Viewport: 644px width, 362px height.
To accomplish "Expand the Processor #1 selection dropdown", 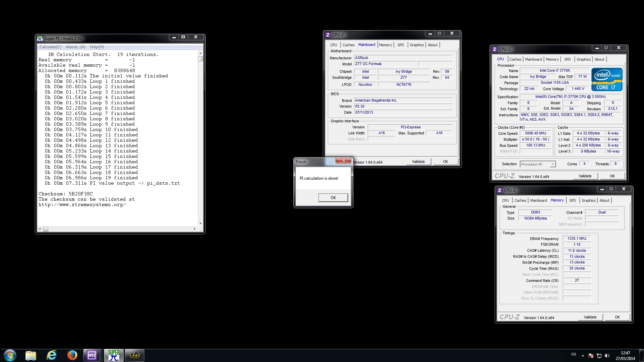I will [553, 164].
